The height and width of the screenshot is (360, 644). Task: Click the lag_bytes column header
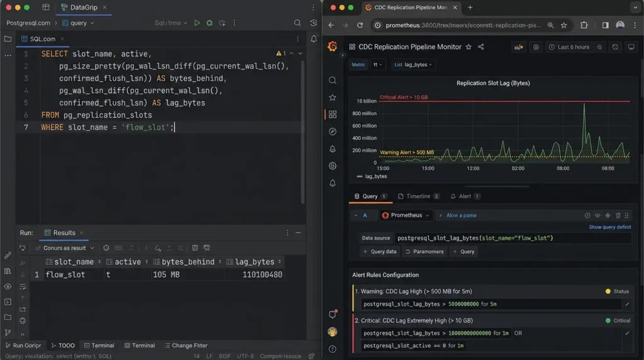point(254,262)
